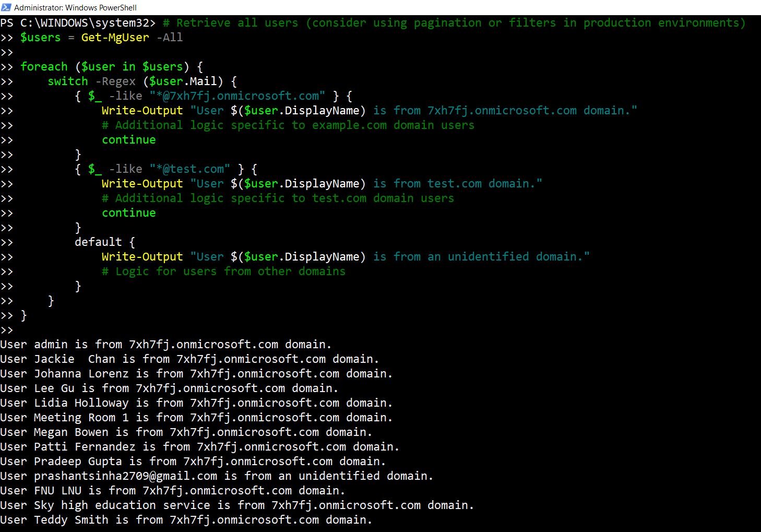Click the -Regex parameter
This screenshot has height=532, width=761.
115,81
